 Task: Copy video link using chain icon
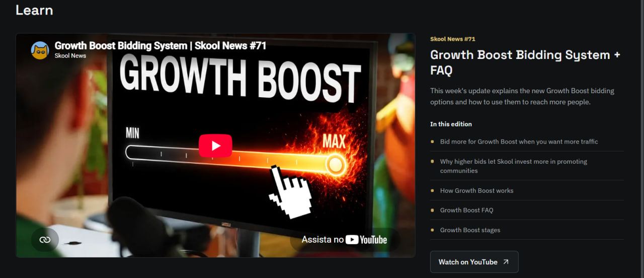click(45, 240)
